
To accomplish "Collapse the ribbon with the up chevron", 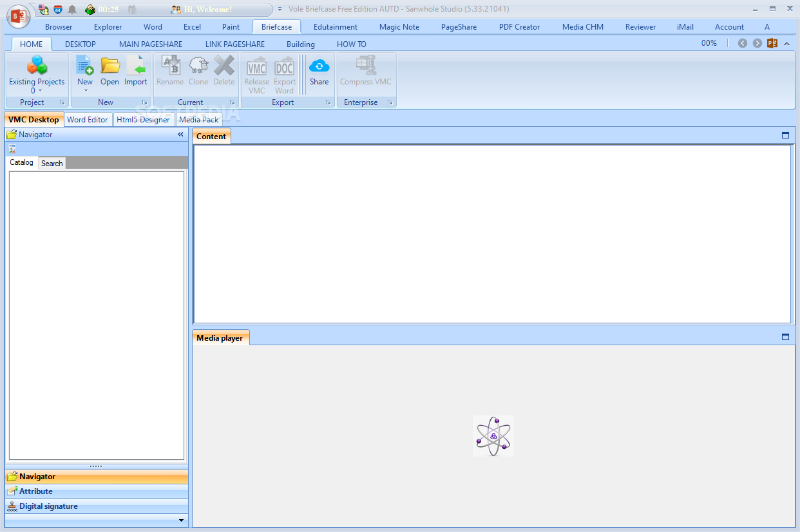I will [787, 44].
